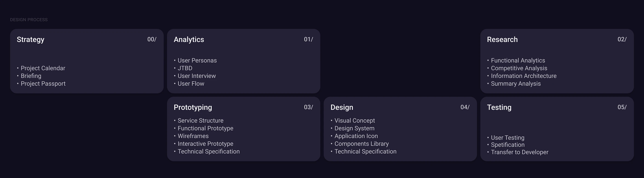Viewport: 644px width, 178px height.
Task: Click the DESIGN PROCESS section label
Action: coord(29,20)
